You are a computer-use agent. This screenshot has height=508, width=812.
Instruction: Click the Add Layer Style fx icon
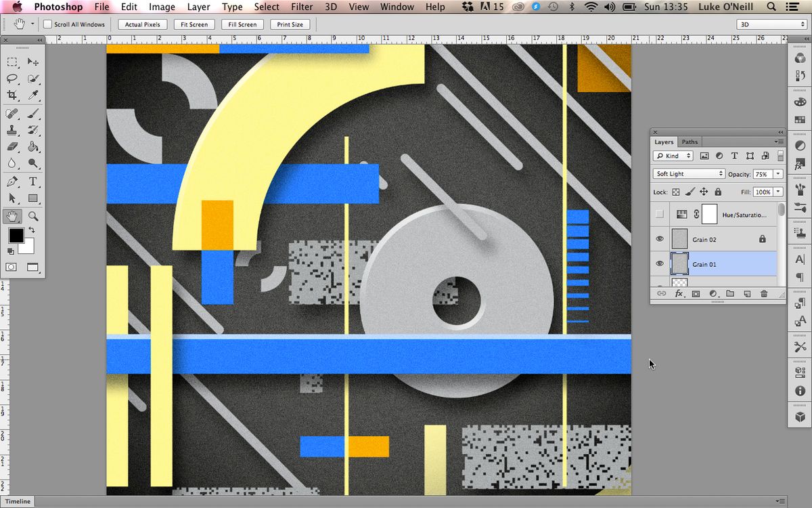pos(679,293)
